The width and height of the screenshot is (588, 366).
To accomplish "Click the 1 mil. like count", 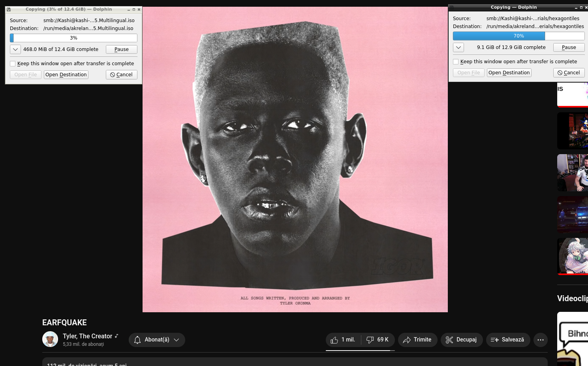I will pos(348,340).
